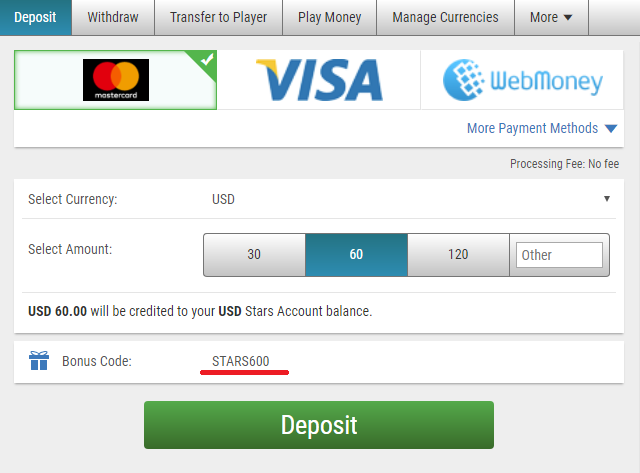Choose the VISA payment logo
Viewport: 640px width, 473px height.
click(x=319, y=80)
